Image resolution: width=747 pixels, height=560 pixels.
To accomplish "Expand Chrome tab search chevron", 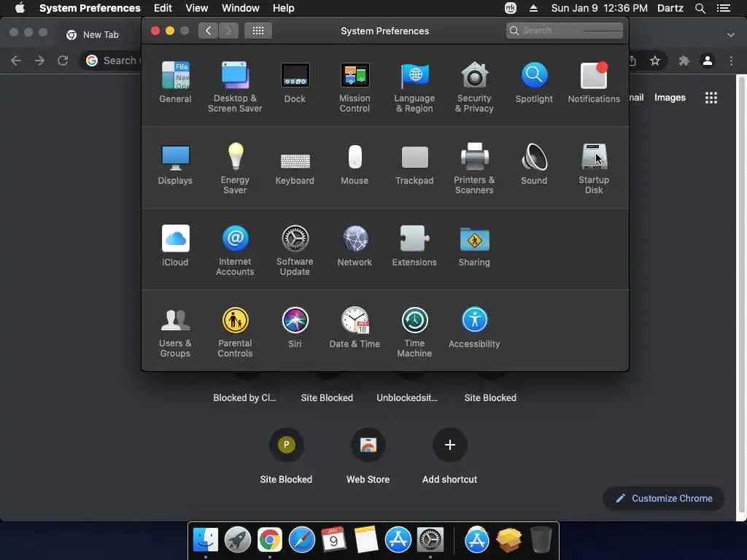I will tap(731, 35).
